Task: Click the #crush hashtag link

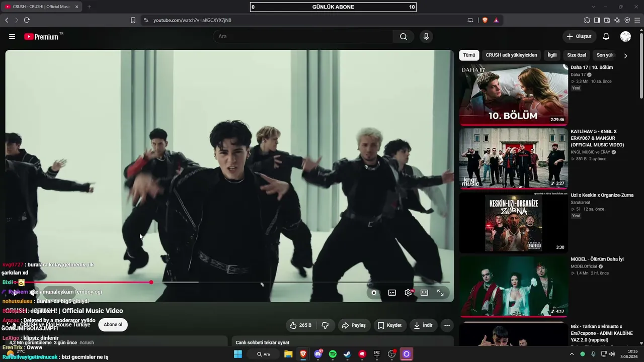Action: (x=87, y=343)
